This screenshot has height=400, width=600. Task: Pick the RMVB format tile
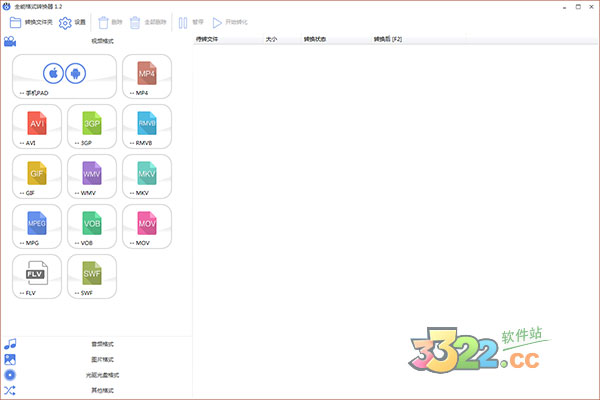(147, 126)
